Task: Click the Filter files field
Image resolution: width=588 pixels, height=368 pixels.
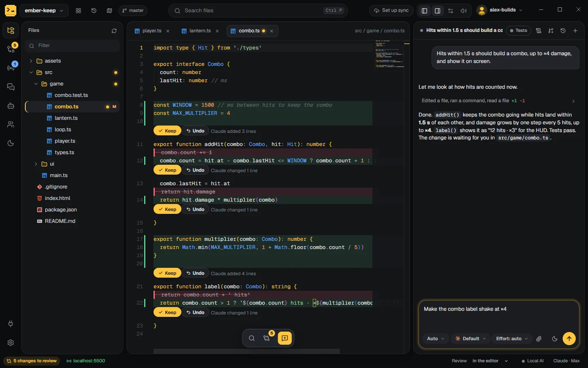Action: (72, 46)
